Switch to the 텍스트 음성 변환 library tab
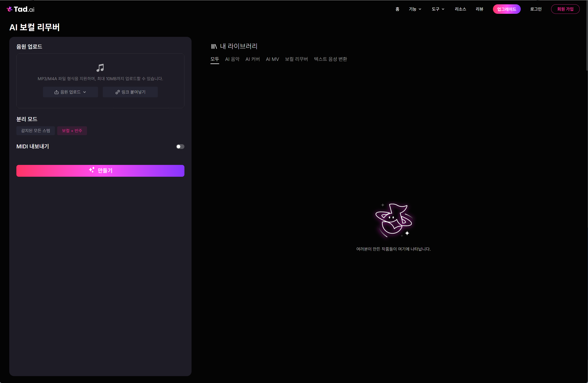Image resolution: width=588 pixels, height=383 pixels. 330,59
